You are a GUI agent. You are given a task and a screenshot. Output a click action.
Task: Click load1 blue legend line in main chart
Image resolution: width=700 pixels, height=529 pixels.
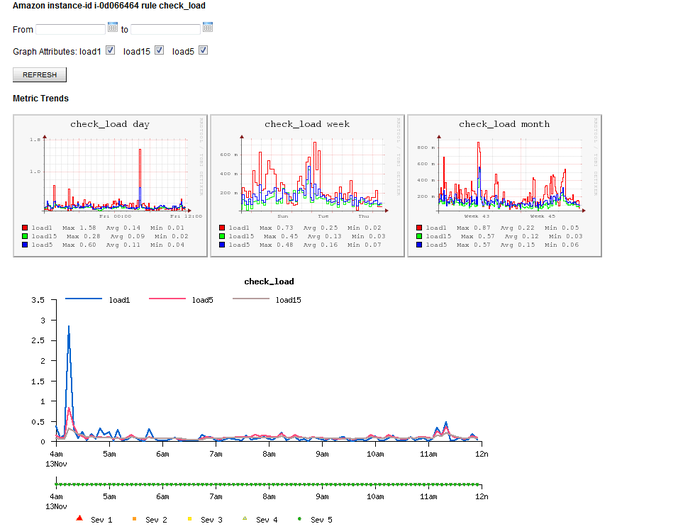(83, 299)
